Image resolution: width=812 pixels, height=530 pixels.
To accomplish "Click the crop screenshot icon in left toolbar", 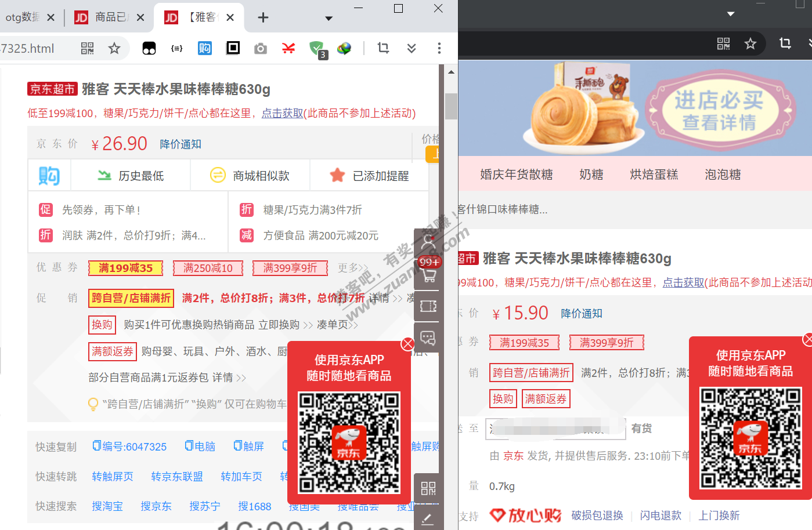I will (x=383, y=48).
